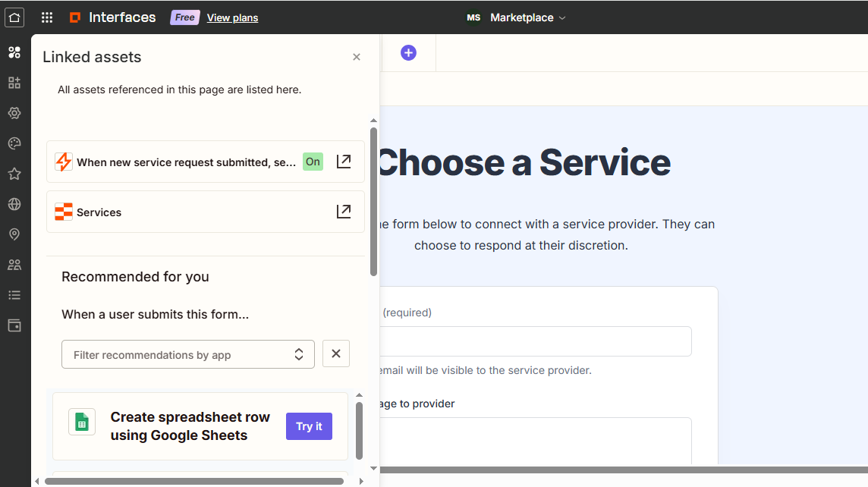Click the list icon near the sidebar bottom
Screen dimensions: 868x487
[x=14, y=295]
